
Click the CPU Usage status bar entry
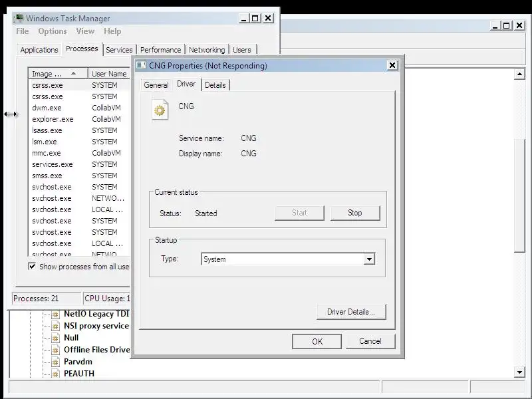tap(106, 299)
